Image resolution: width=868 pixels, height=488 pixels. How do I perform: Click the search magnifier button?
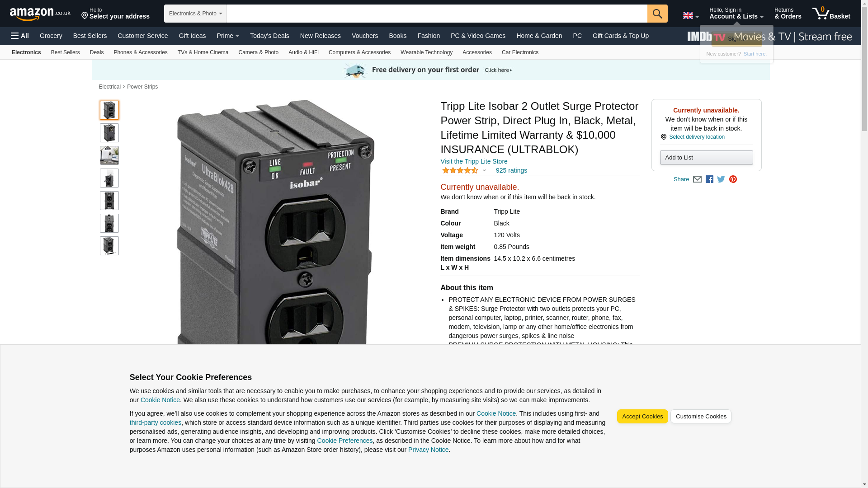[657, 14]
